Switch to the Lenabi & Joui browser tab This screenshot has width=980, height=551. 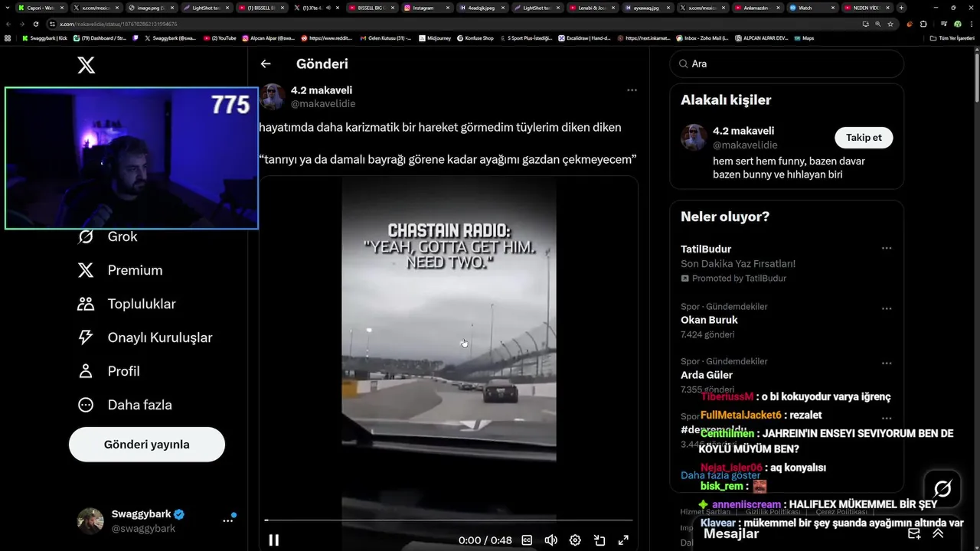(x=592, y=8)
